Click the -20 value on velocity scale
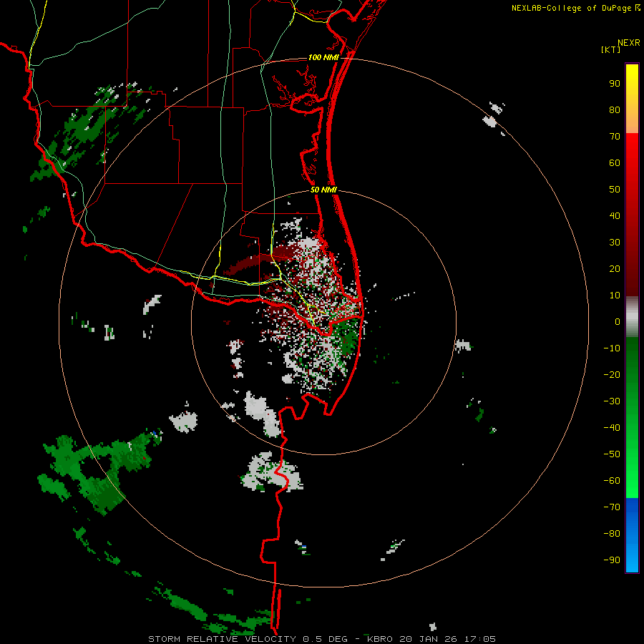Image resolution: width=644 pixels, height=644 pixels. tap(612, 374)
